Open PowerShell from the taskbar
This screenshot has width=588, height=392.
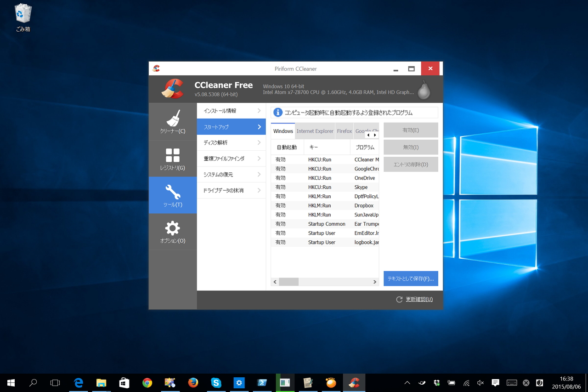pyautogui.click(x=262, y=383)
